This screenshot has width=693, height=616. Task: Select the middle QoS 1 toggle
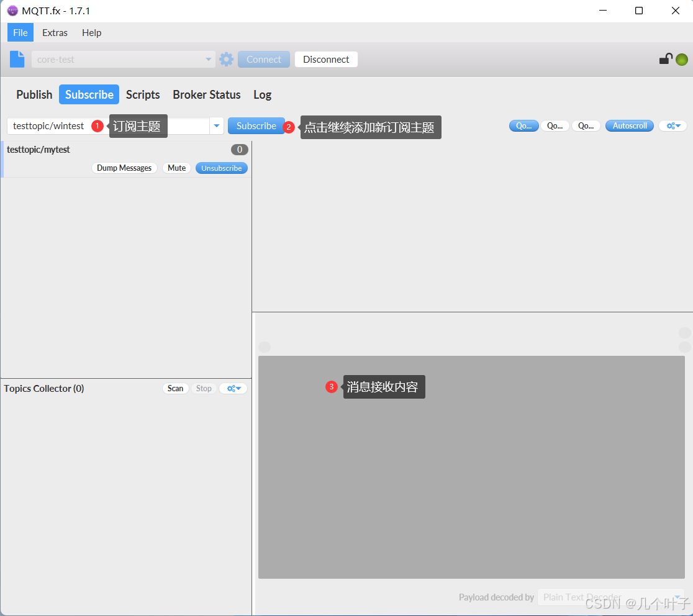tap(555, 126)
